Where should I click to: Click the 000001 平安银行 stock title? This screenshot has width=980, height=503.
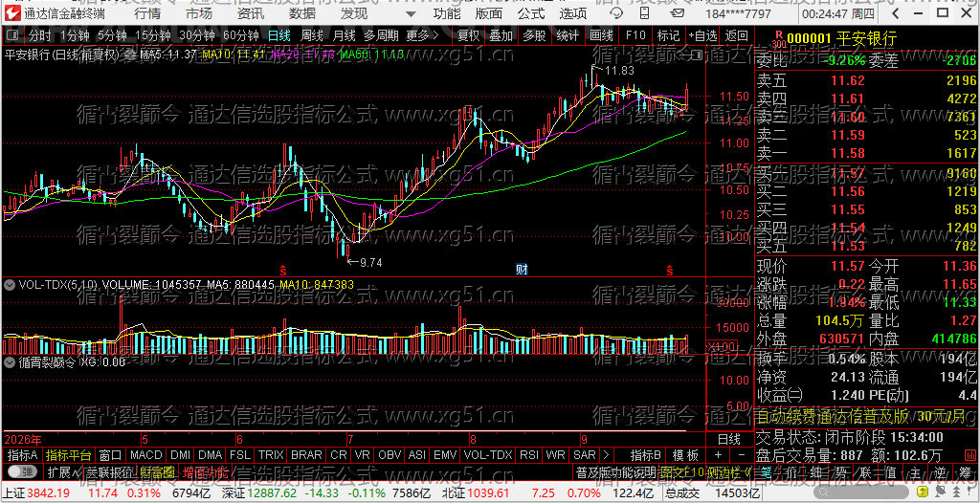(842, 39)
